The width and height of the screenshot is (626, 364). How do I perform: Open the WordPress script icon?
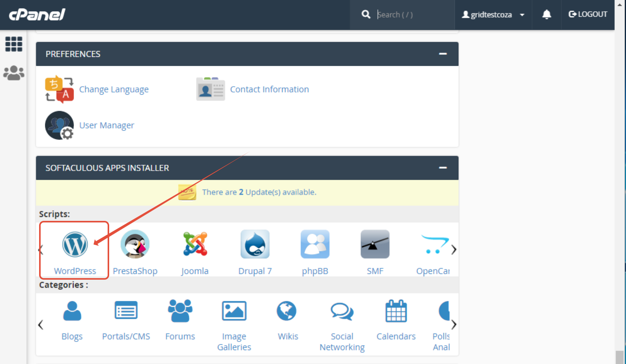click(x=75, y=244)
